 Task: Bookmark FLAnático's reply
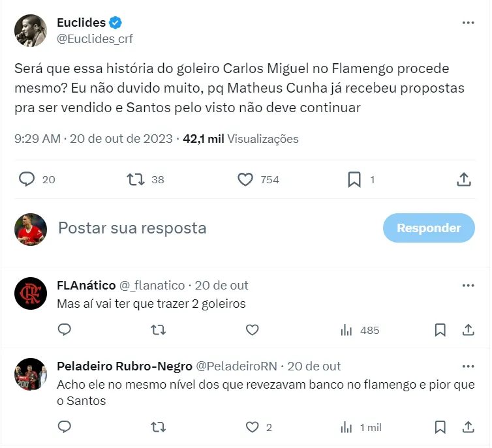pyautogui.click(x=440, y=330)
